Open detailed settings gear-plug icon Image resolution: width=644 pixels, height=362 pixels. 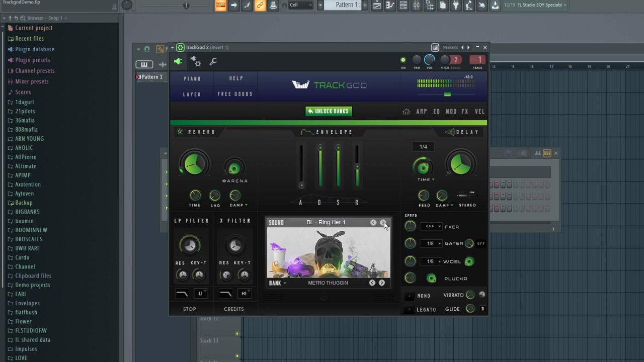[x=196, y=61]
